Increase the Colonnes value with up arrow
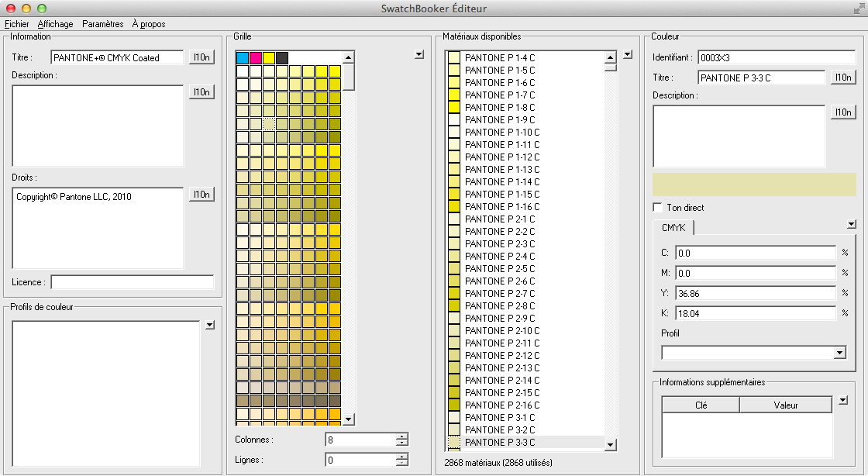 pos(402,436)
